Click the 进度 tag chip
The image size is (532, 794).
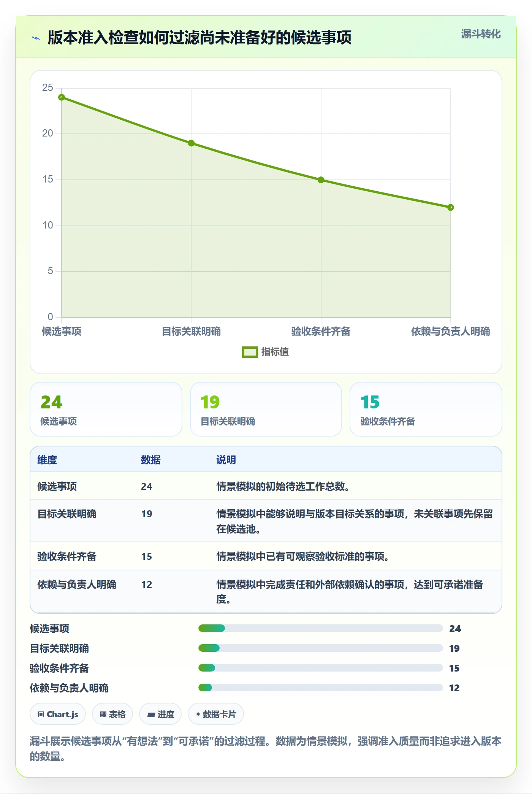coord(160,714)
